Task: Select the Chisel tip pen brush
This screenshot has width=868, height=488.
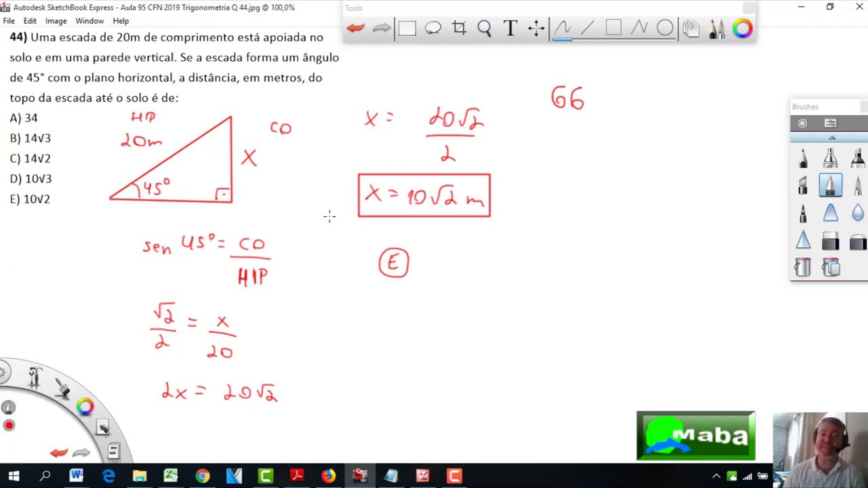Action: [x=803, y=185]
